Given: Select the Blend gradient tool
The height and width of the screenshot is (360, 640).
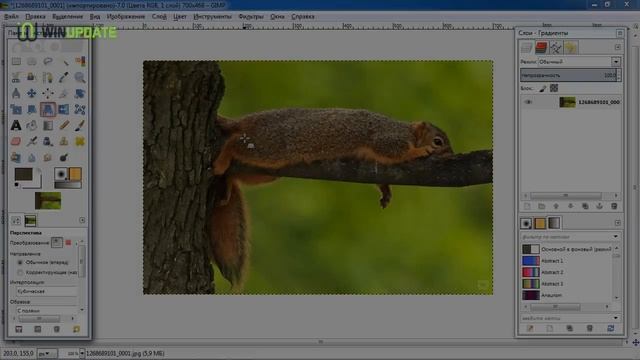Looking at the screenshot, I should [x=48, y=125].
